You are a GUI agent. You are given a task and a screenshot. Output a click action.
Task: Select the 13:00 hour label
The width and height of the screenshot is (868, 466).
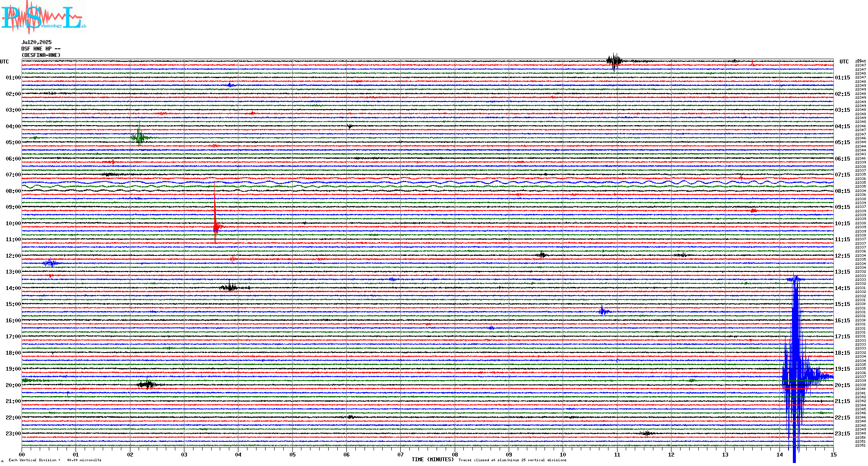coord(13,272)
